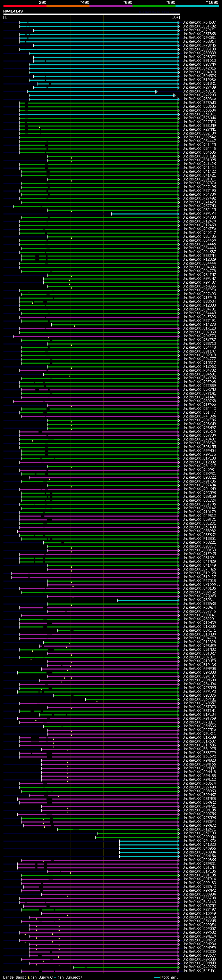Open hit UniRef100_A6H5B7

tap(199, 23)
